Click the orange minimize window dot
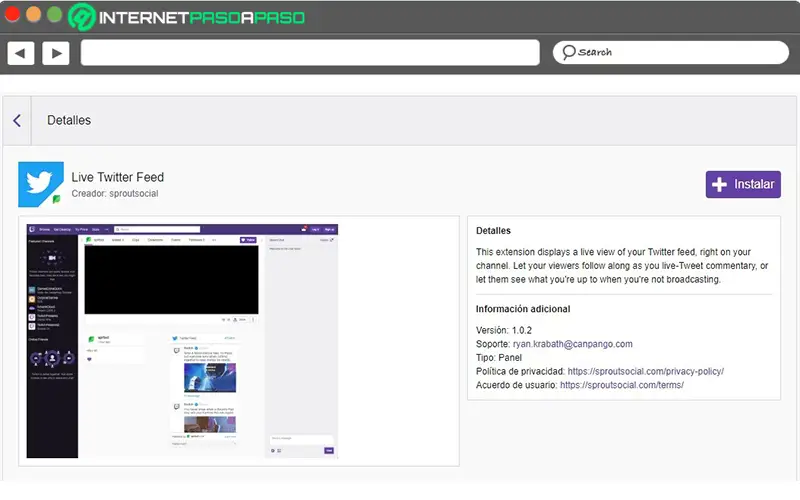 [33, 14]
